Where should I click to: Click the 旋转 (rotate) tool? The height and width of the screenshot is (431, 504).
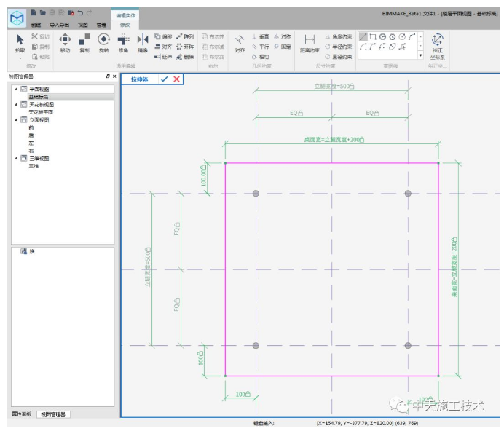(x=104, y=43)
